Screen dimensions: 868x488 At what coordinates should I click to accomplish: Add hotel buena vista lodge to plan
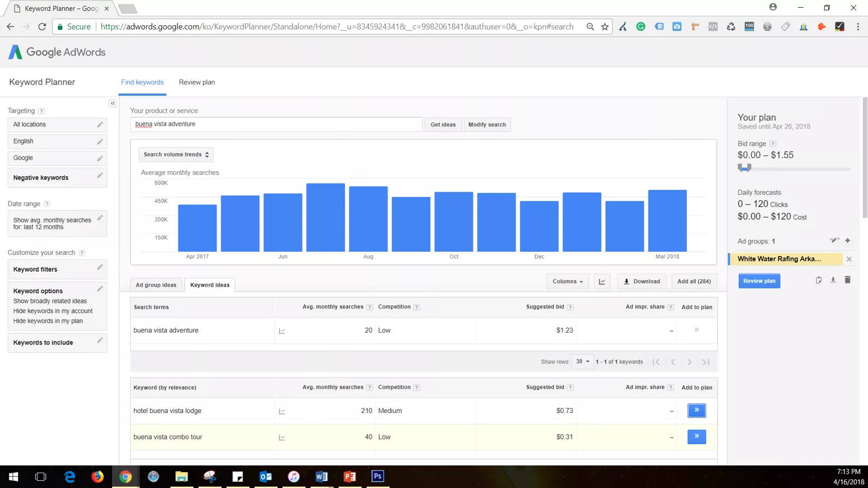click(x=697, y=410)
